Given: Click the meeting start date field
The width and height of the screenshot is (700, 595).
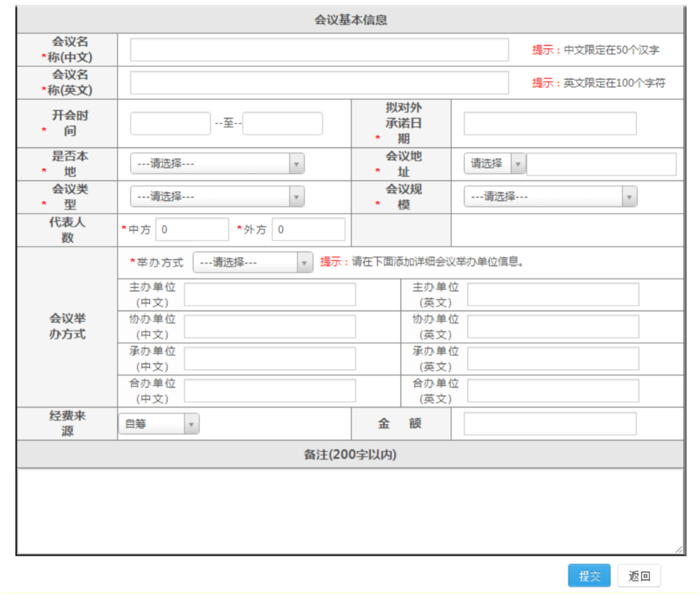Looking at the screenshot, I should (170, 123).
